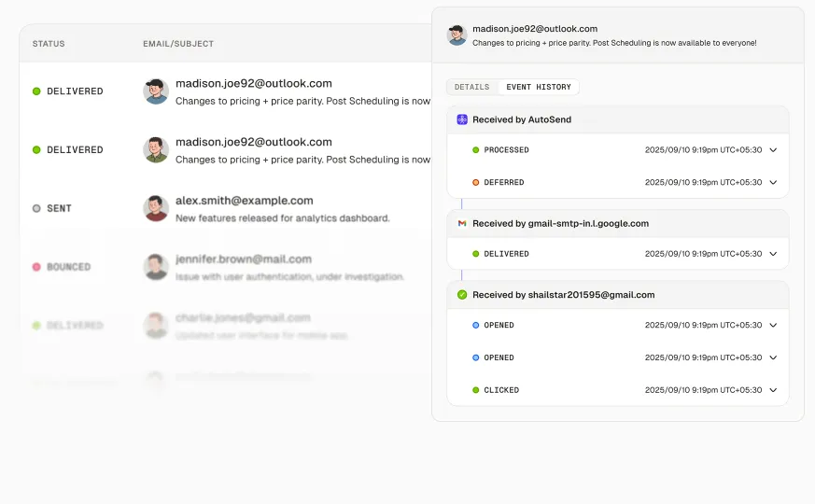Click the first madison.joe92 row avatar
This screenshot has height=504, width=815.
156,91
